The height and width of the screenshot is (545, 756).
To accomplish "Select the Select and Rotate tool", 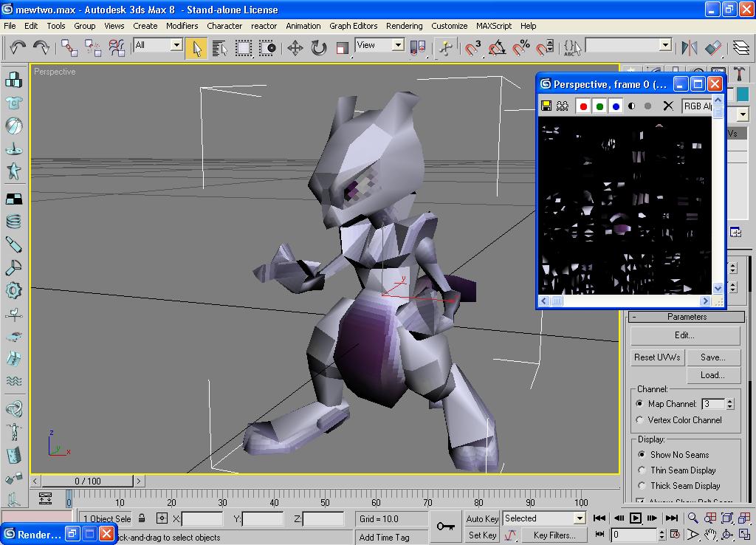I will click(x=318, y=48).
